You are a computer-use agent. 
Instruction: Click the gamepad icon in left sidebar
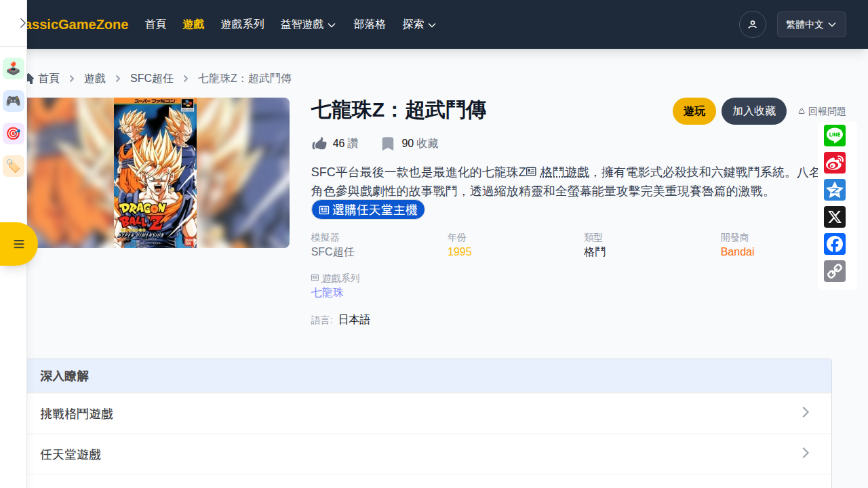point(14,101)
